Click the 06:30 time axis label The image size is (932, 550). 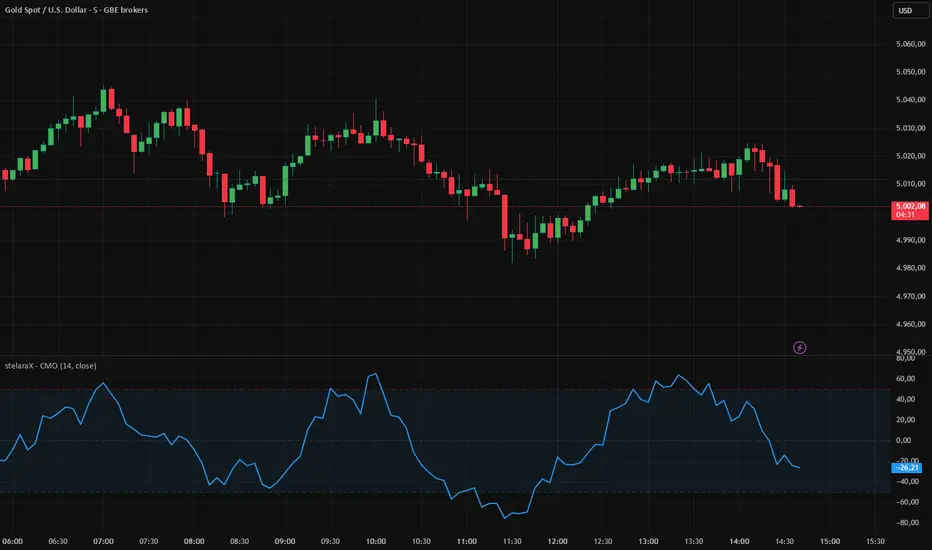point(58,541)
